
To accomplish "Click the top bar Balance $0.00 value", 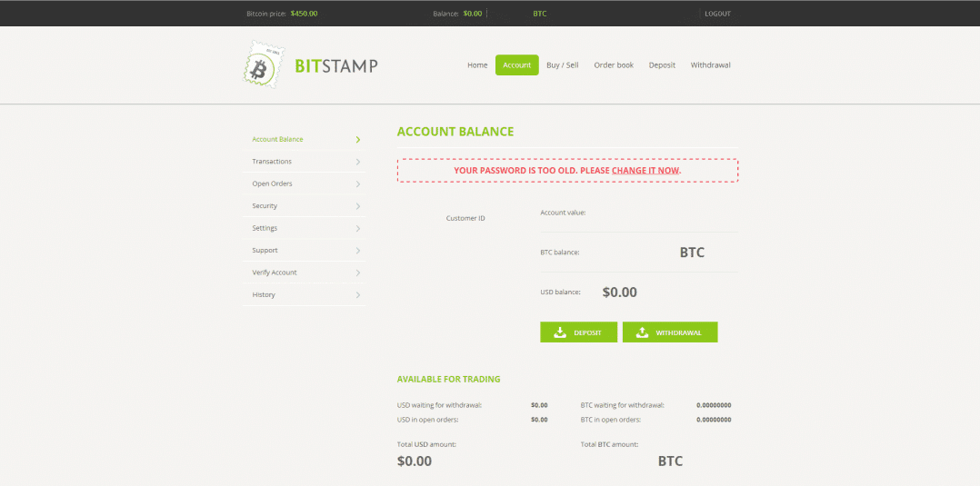I will point(473,13).
